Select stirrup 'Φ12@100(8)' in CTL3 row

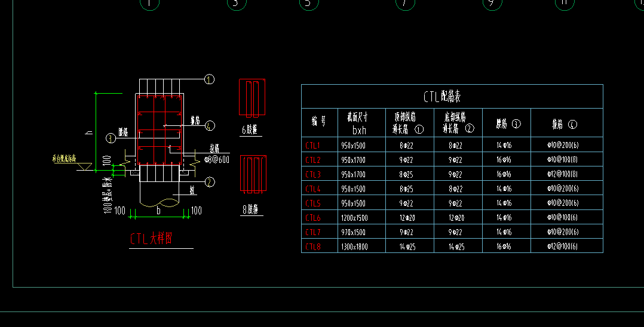tap(563, 174)
